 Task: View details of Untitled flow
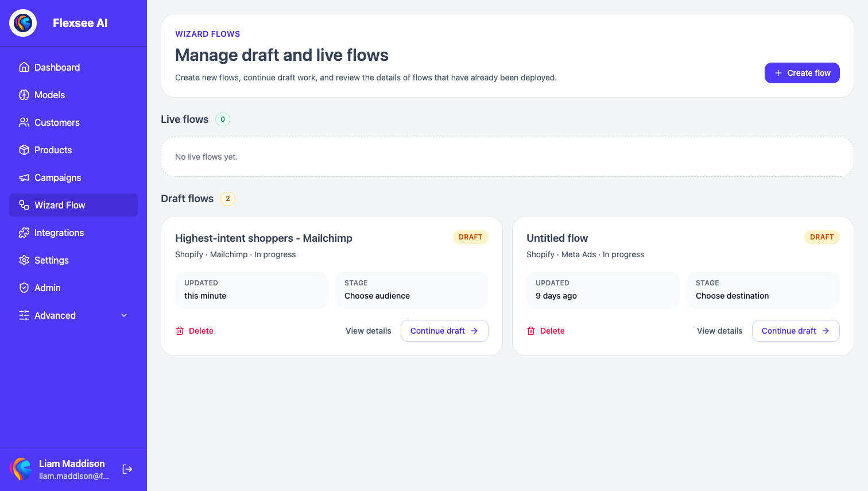[720, 331]
